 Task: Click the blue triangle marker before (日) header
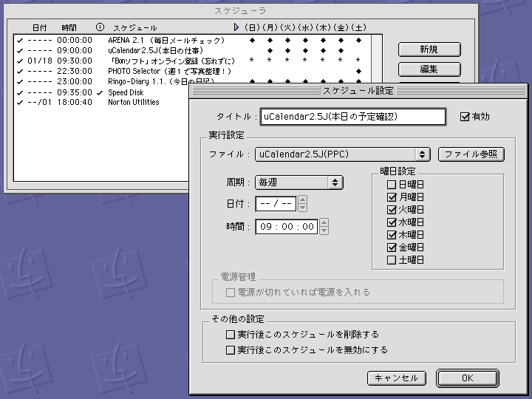click(x=236, y=27)
